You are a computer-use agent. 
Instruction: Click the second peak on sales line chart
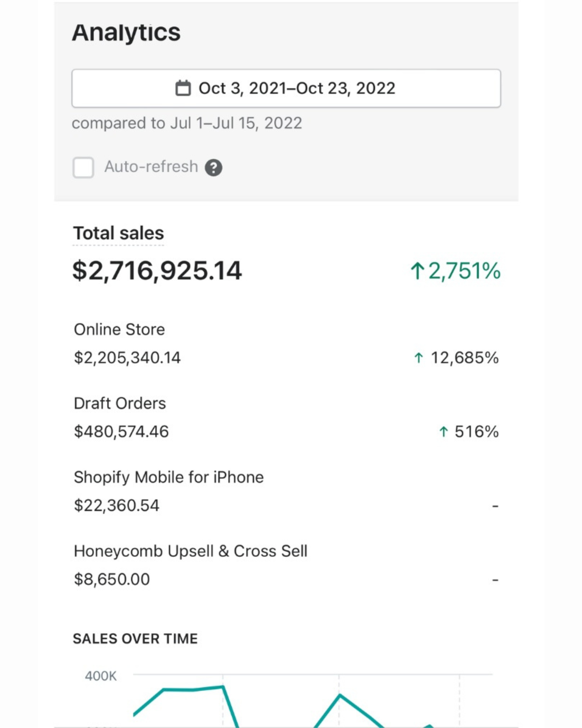click(340, 695)
